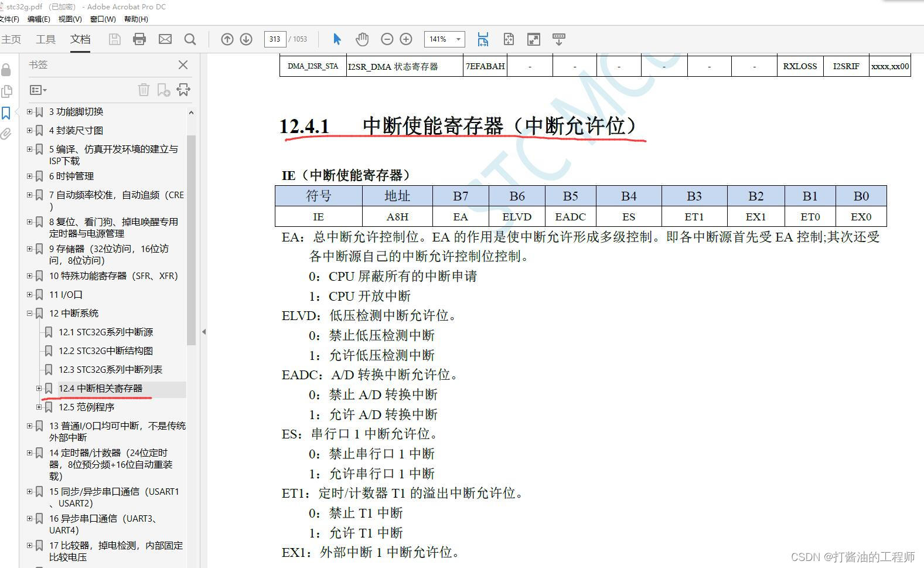Collapse navigation pane with side arrow

click(204, 332)
